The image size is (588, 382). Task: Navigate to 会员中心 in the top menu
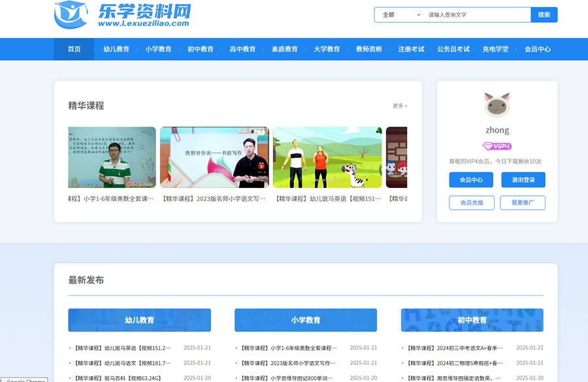537,49
